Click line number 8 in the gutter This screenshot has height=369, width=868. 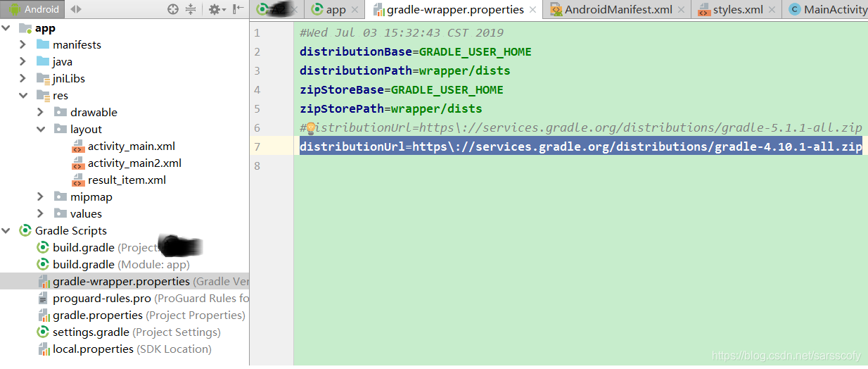[257, 166]
